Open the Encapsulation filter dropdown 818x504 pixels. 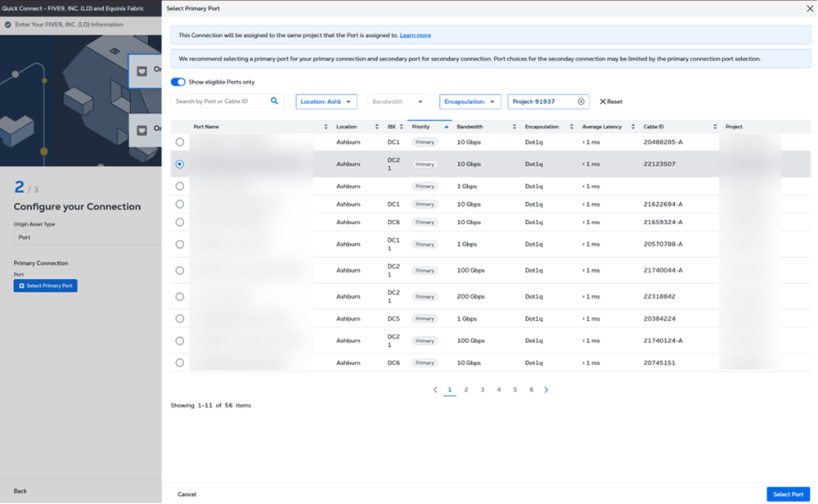[470, 101]
